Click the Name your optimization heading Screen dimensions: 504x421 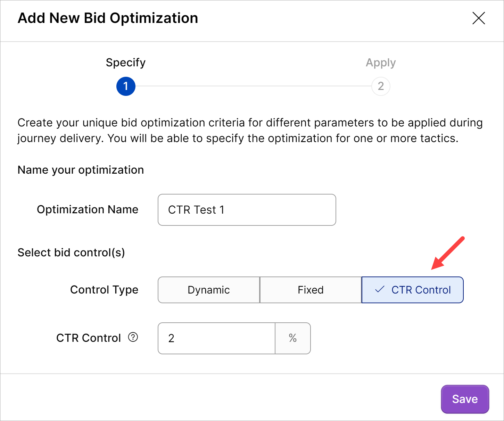pyautogui.click(x=81, y=170)
